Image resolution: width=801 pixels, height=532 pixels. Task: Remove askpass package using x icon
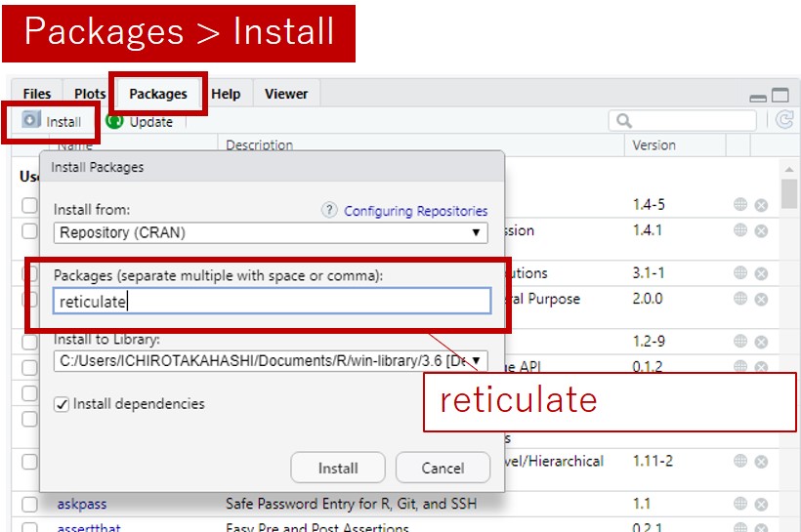761,504
